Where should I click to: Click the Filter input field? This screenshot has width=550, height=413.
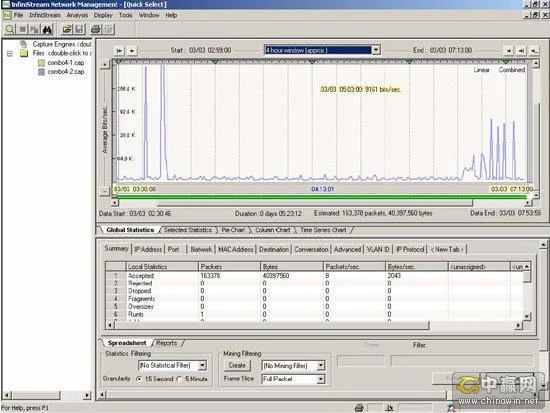coord(462,360)
